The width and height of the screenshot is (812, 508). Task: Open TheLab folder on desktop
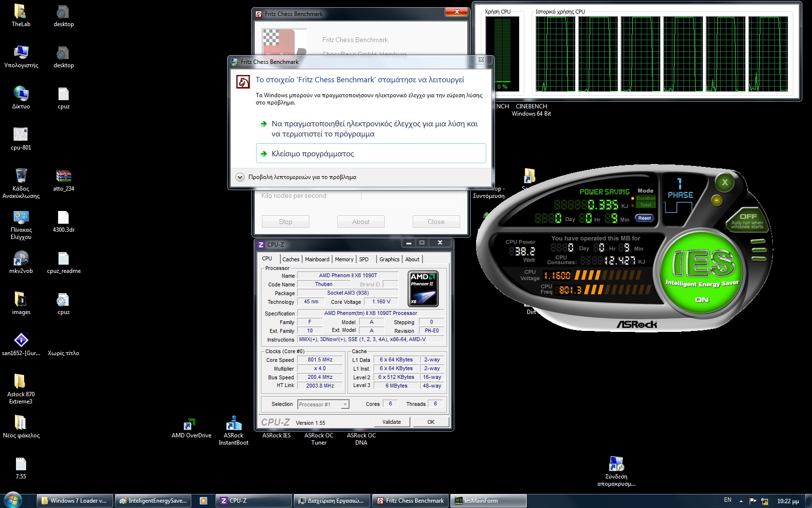(21, 15)
